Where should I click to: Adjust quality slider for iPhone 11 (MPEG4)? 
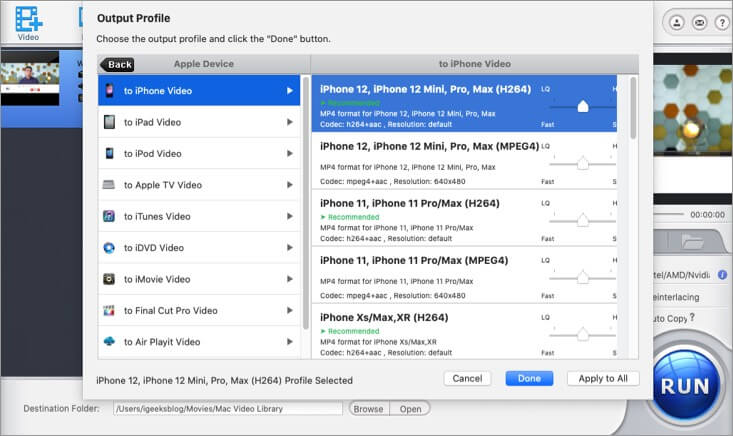pos(582,278)
